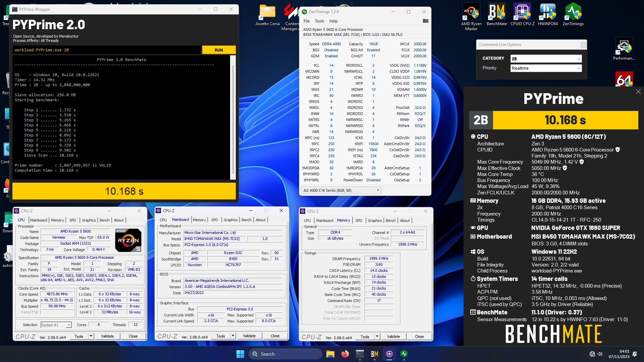Open the File menu in ZenTimings
This screenshot has height=362, width=644.
(307, 21)
